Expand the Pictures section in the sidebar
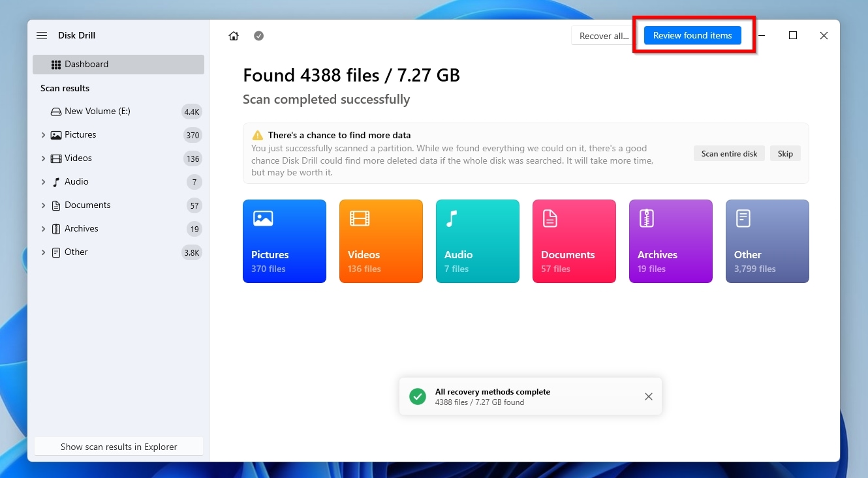868x478 pixels. point(44,134)
